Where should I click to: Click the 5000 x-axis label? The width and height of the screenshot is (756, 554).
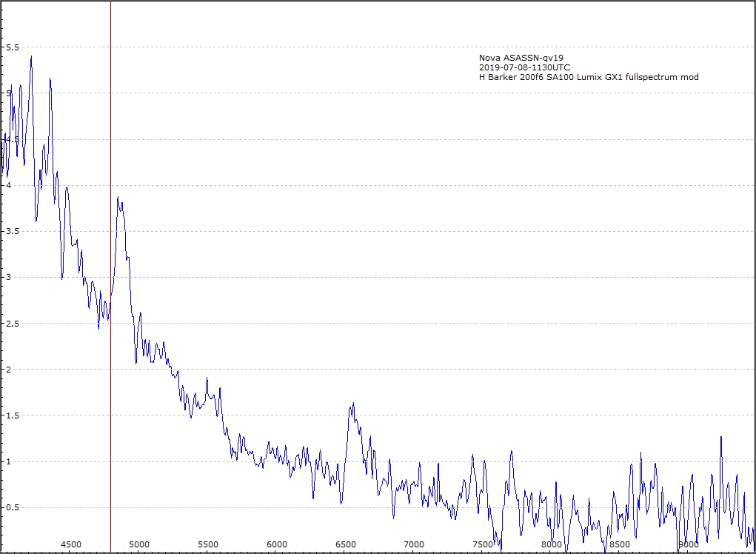point(139,544)
